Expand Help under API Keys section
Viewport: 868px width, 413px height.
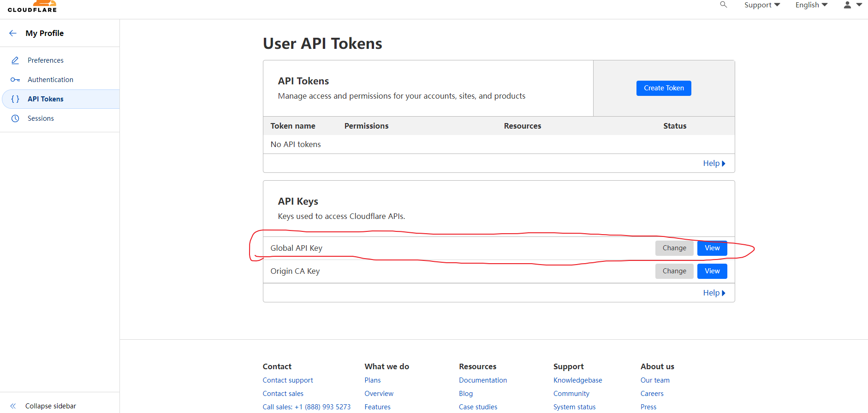(x=714, y=293)
